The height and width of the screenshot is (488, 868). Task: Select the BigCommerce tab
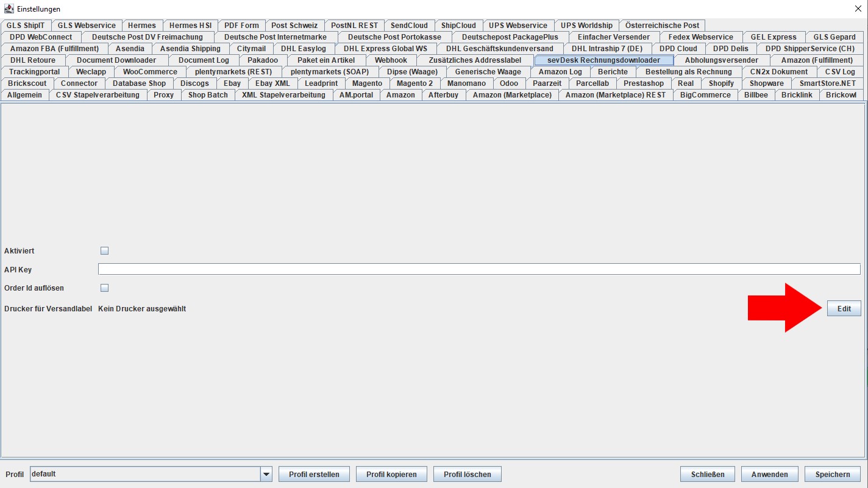(x=705, y=95)
